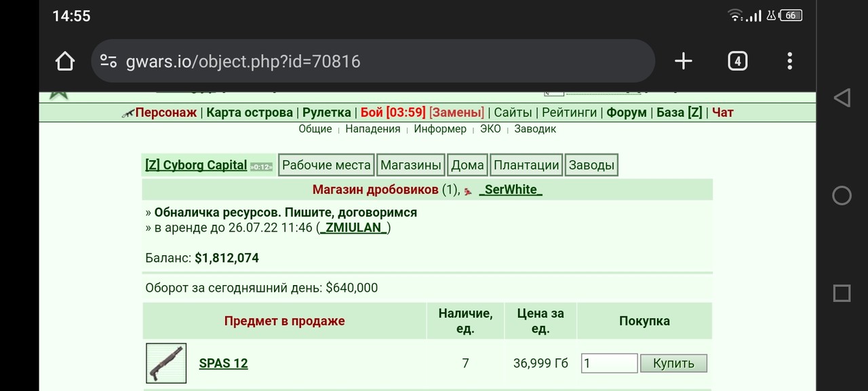
Task: Tap Android home circle button
Action: point(842,195)
